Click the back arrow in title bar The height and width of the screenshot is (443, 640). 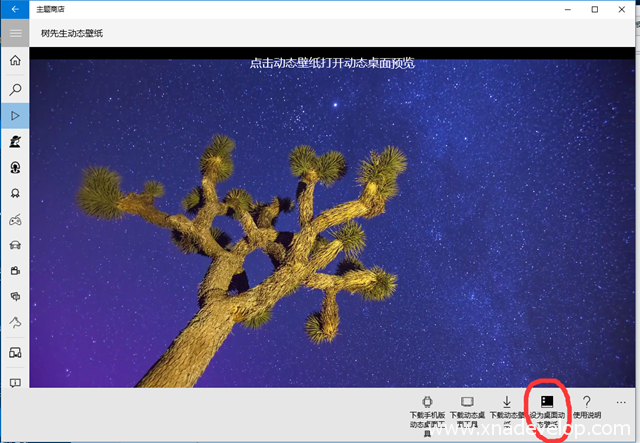click(15, 9)
